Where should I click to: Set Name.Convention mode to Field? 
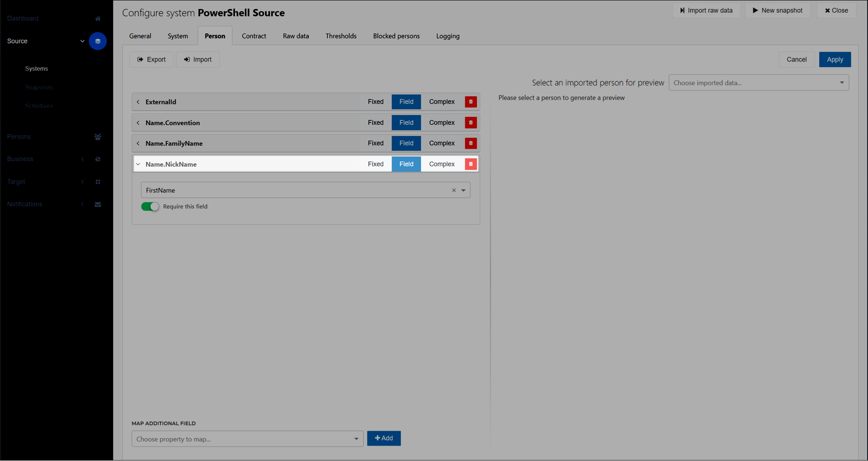pyautogui.click(x=406, y=123)
